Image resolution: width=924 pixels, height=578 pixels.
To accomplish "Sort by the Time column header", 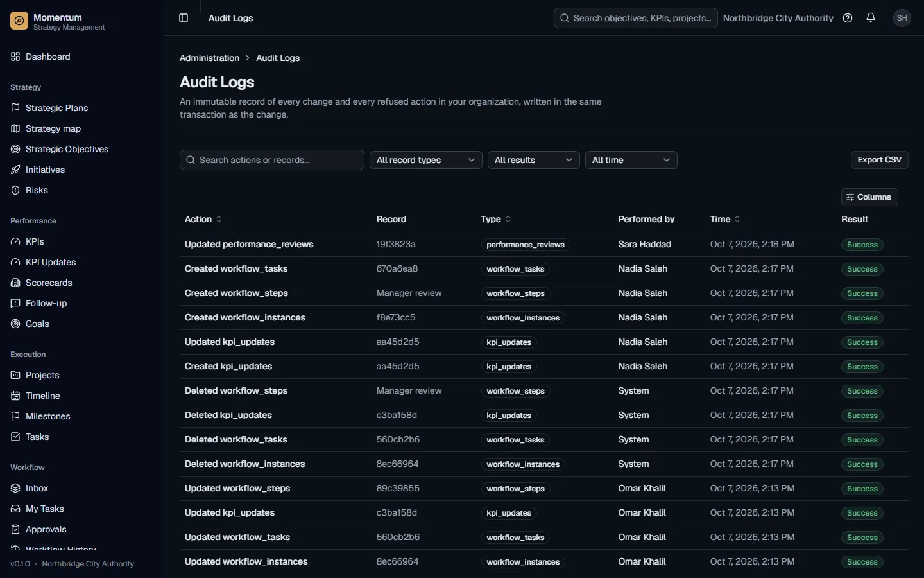I will [726, 219].
